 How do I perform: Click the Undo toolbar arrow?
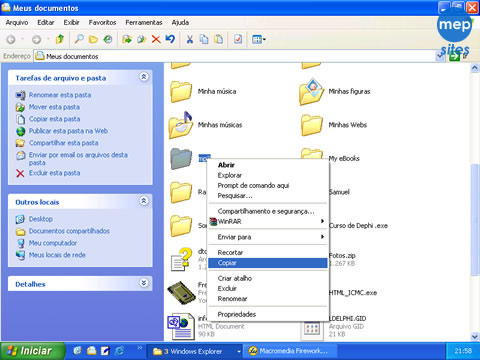[170, 39]
